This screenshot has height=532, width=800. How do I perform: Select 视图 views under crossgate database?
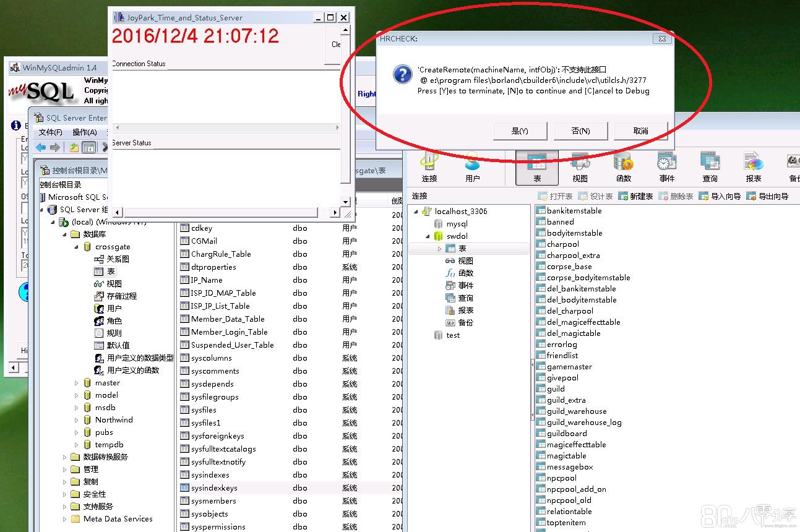(x=108, y=283)
